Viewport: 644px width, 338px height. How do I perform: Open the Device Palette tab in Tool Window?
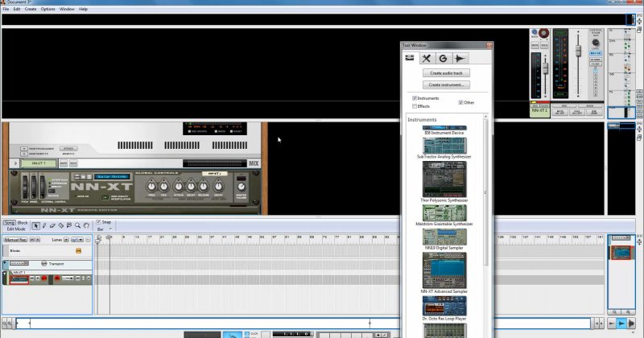pos(410,59)
